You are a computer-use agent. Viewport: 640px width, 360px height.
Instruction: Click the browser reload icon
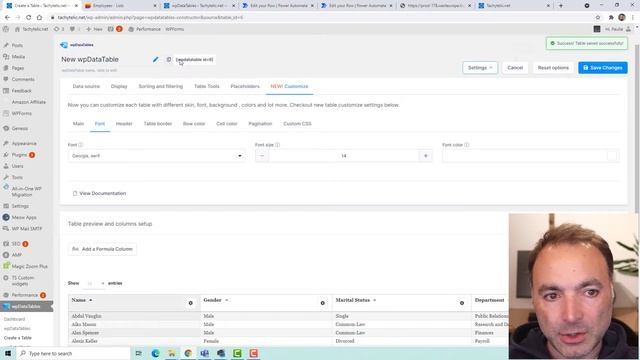29,18
